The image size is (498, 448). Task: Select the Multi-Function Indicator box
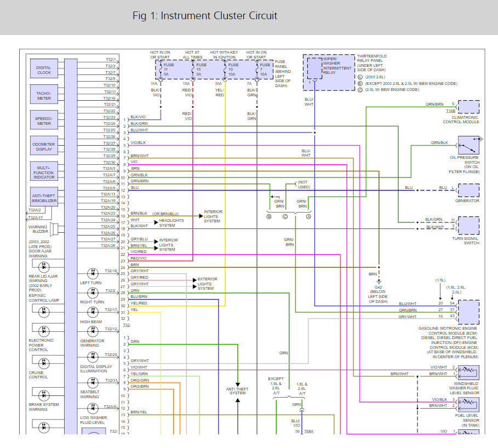[x=44, y=171]
